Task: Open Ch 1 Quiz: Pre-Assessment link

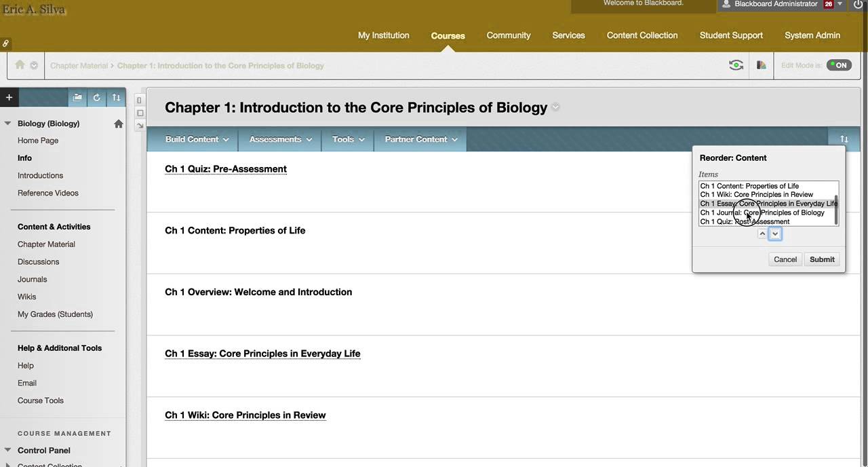Action: point(225,169)
